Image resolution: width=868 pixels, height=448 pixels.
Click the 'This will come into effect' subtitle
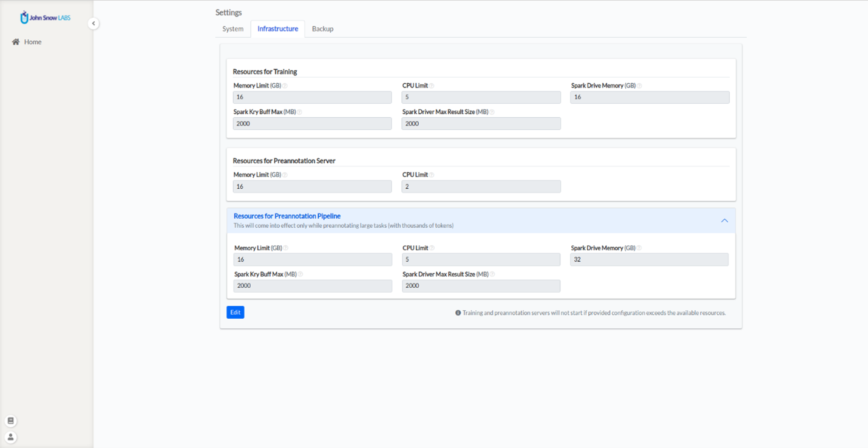tap(344, 226)
